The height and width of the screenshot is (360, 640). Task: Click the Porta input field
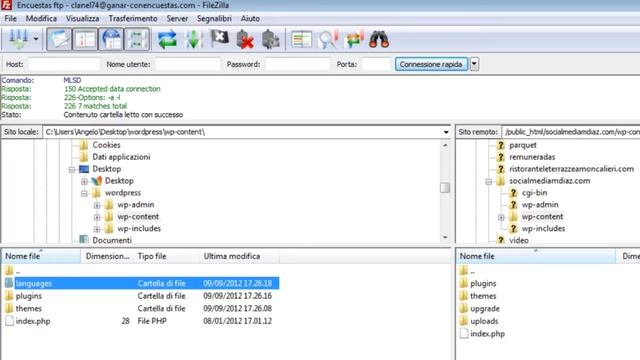pos(376,64)
